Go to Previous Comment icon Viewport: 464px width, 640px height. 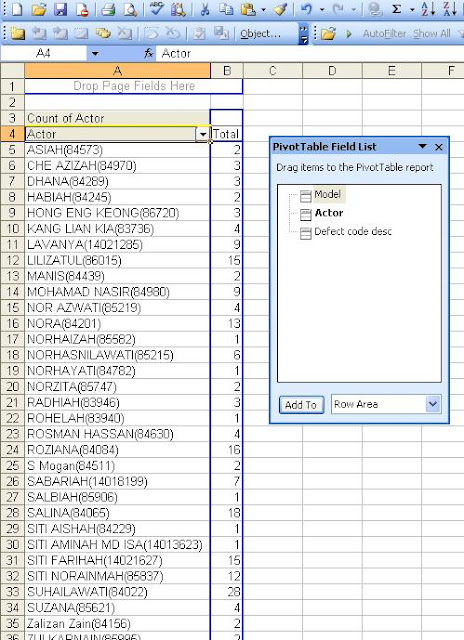tap(39, 33)
